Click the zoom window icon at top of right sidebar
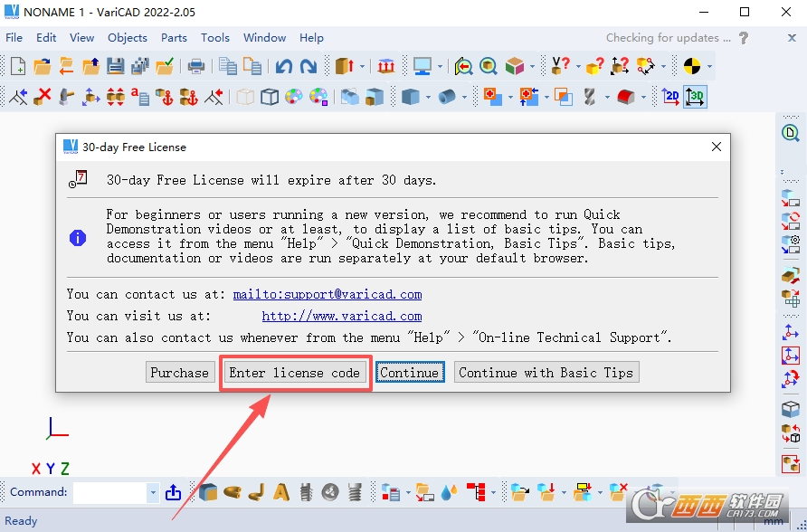The height and width of the screenshot is (532, 807). 790,133
